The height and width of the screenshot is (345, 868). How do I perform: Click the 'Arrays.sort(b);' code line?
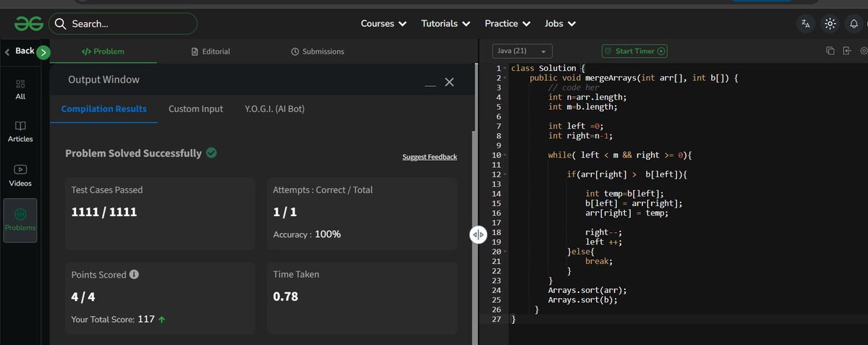tap(583, 300)
